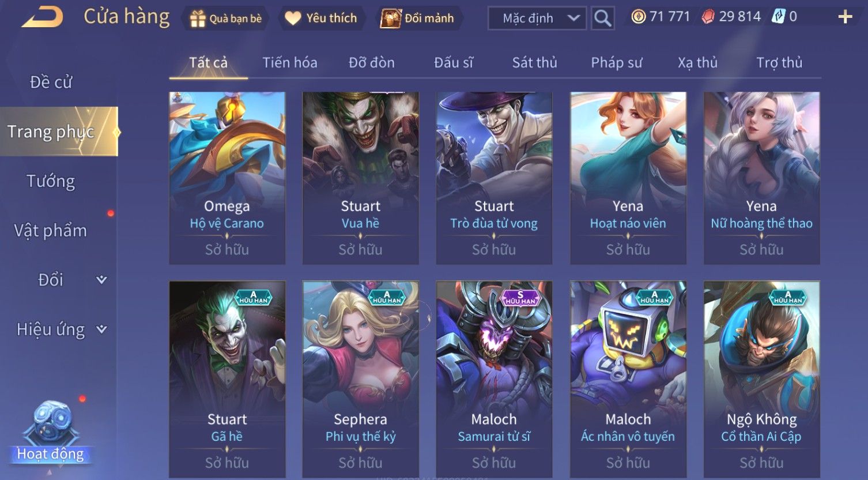Expand the Hiệu ứng sidebar chevron

[101, 329]
